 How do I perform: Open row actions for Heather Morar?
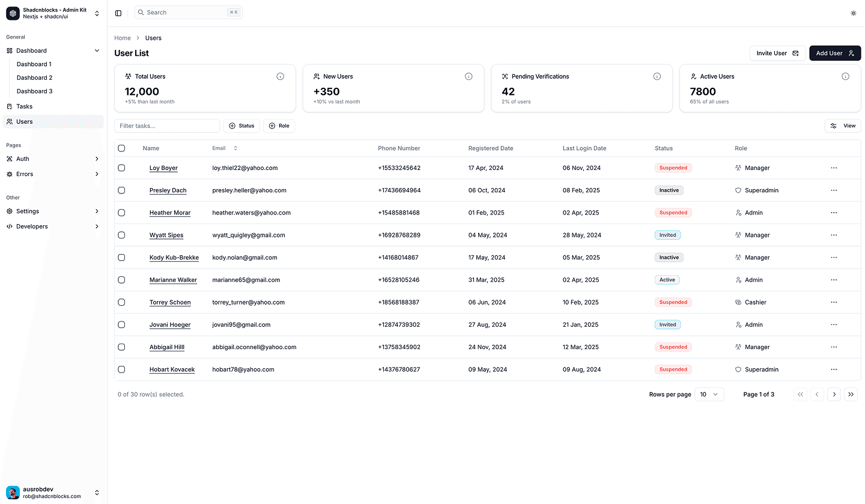point(834,213)
